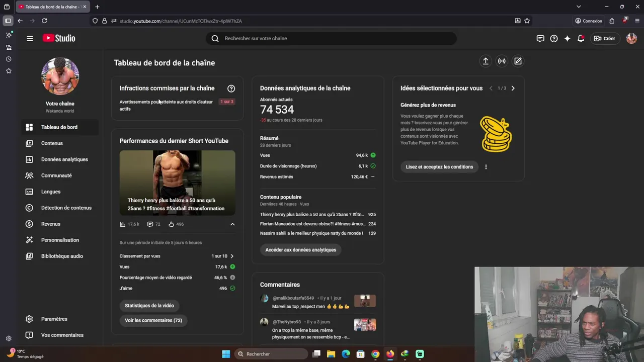Collapse the latest Short performance details chevron

[232, 224]
